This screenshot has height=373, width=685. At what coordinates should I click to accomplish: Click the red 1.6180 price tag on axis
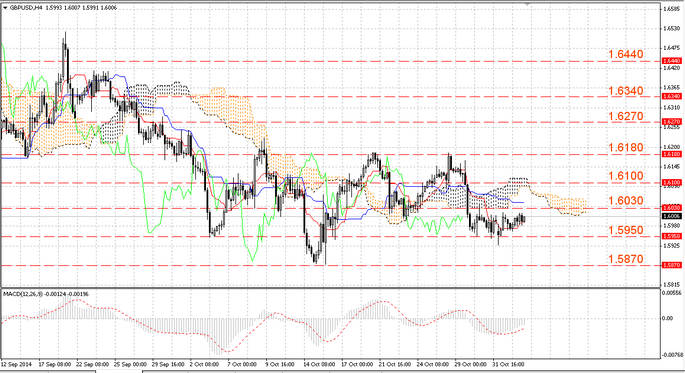coord(672,154)
